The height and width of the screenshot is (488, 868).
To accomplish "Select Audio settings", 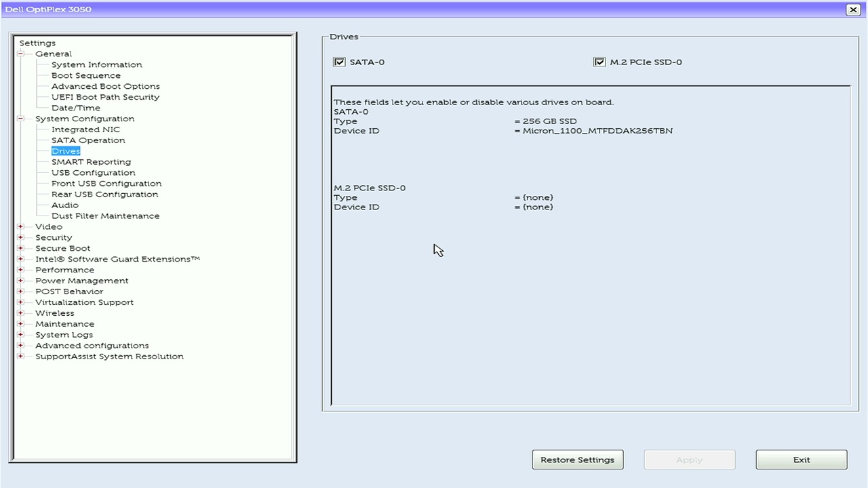I will pos(65,205).
